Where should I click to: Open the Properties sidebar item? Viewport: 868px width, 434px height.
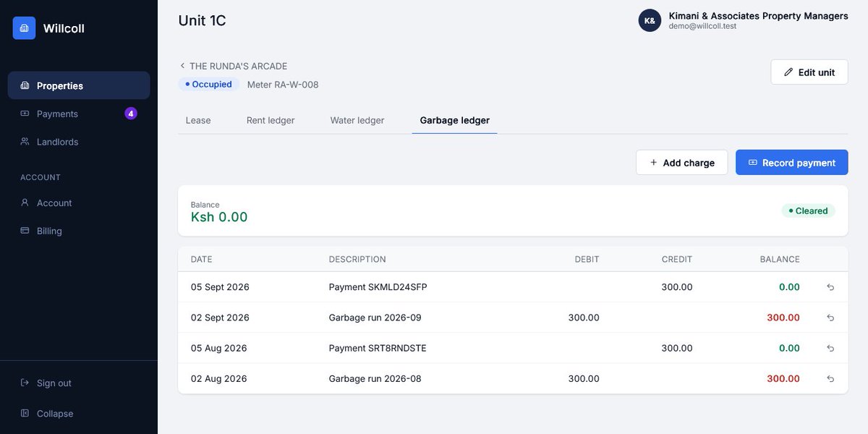[x=79, y=85]
